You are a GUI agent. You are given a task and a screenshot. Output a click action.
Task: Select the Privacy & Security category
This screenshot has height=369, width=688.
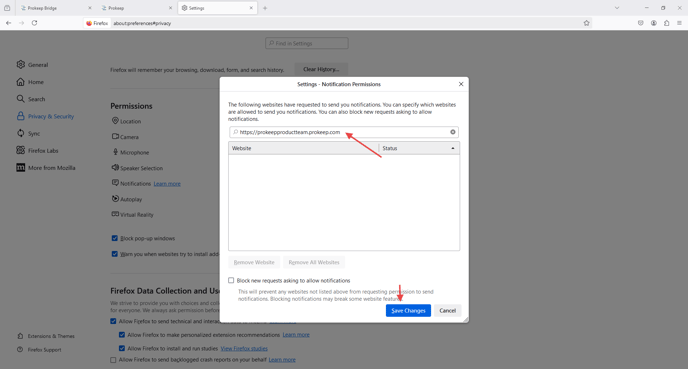click(45, 116)
